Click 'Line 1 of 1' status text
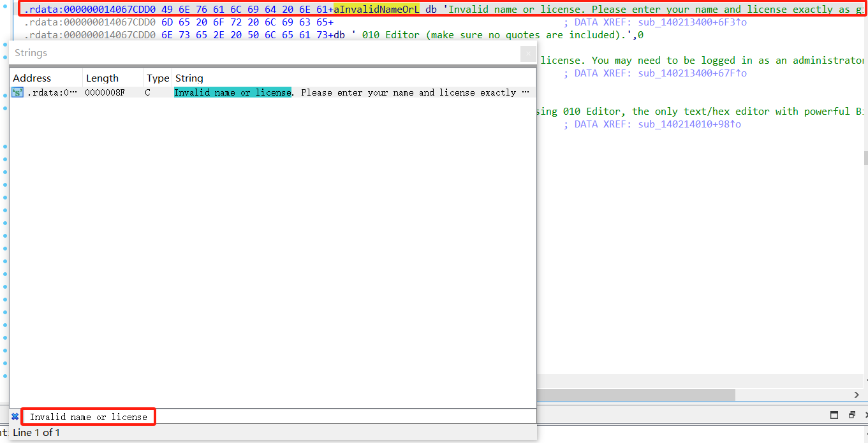The width and height of the screenshot is (868, 443). point(36,433)
